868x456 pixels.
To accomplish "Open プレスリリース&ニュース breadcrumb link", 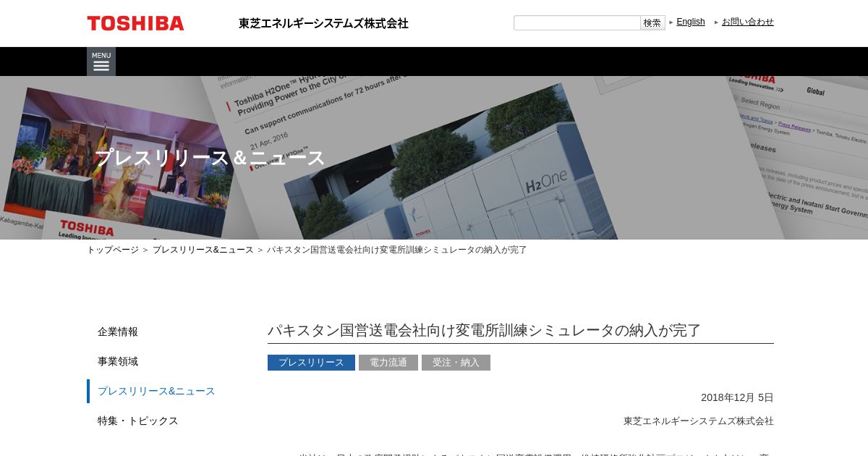I will pos(203,250).
